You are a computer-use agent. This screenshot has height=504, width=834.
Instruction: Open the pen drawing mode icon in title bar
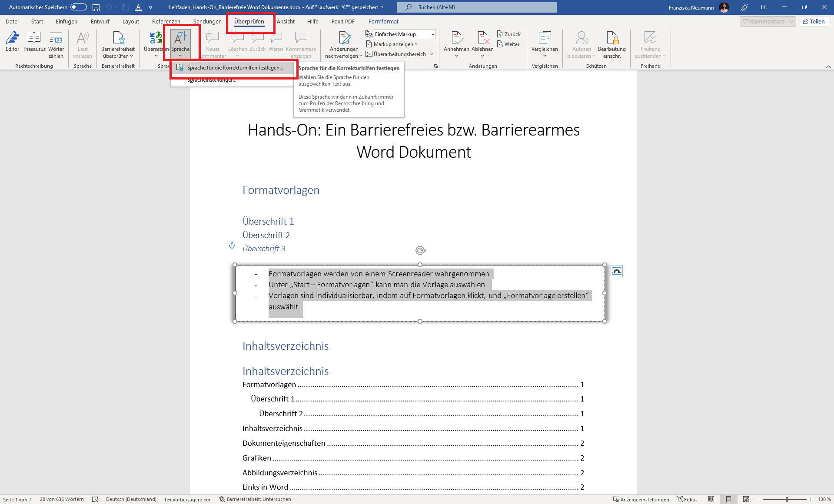tap(744, 7)
